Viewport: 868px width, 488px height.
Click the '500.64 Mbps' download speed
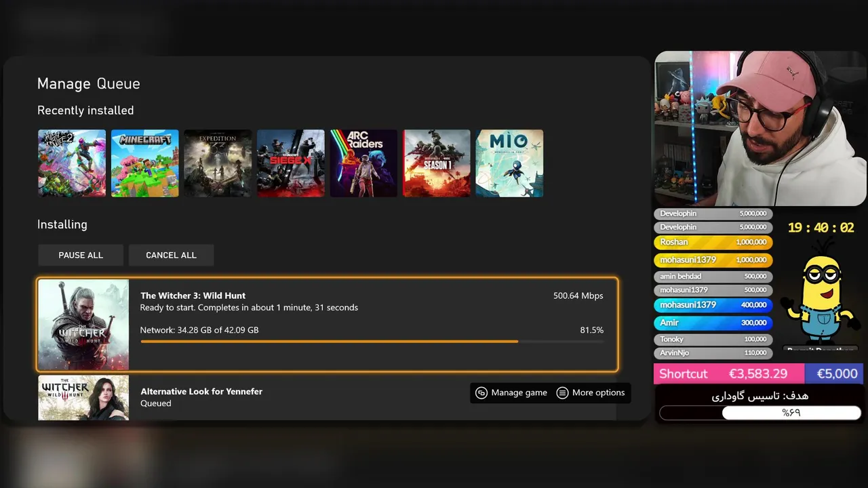coord(578,296)
